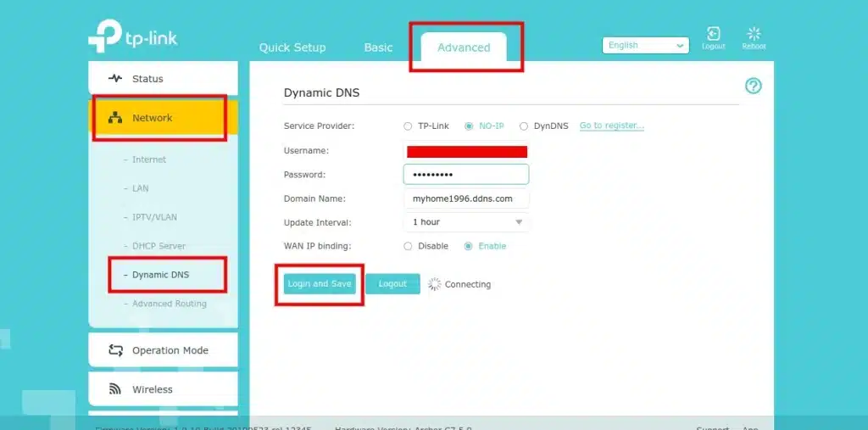The height and width of the screenshot is (430, 868).
Task: Select Enable for WAN IP binding
Action: (x=468, y=246)
